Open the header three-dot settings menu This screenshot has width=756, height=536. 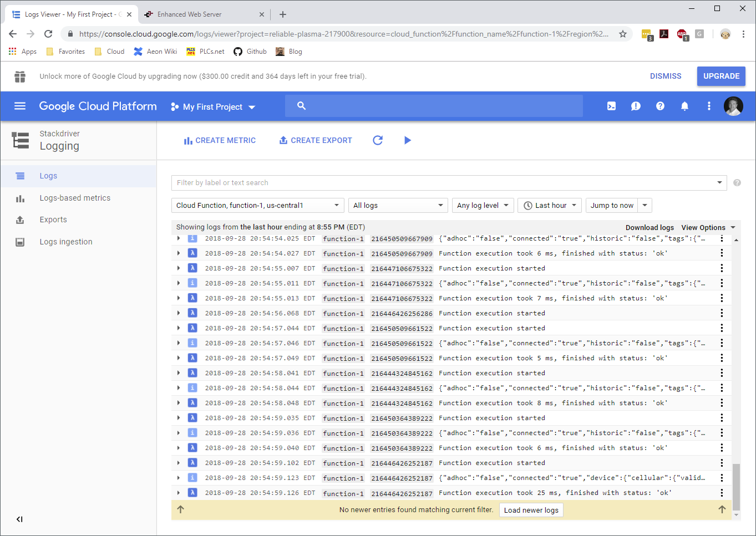[709, 106]
